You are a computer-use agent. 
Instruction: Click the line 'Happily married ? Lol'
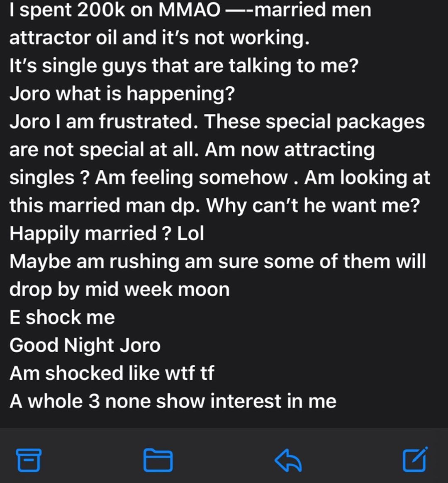107,234
